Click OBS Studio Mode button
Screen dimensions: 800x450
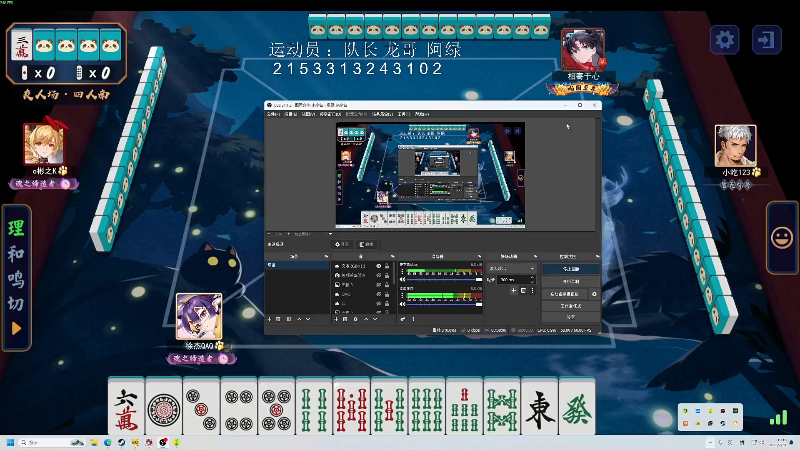coord(571,306)
